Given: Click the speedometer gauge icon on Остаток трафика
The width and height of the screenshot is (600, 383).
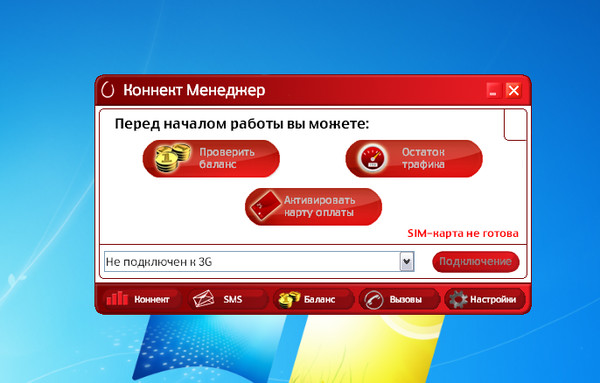Looking at the screenshot, I should click(x=373, y=158).
